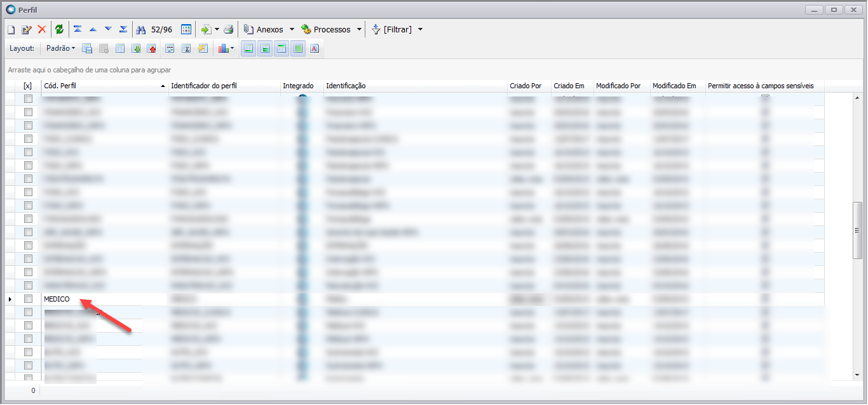Select the MEDICO cell in Cód. Perfil
Viewport: 868px width, 405px height.
click(104, 298)
